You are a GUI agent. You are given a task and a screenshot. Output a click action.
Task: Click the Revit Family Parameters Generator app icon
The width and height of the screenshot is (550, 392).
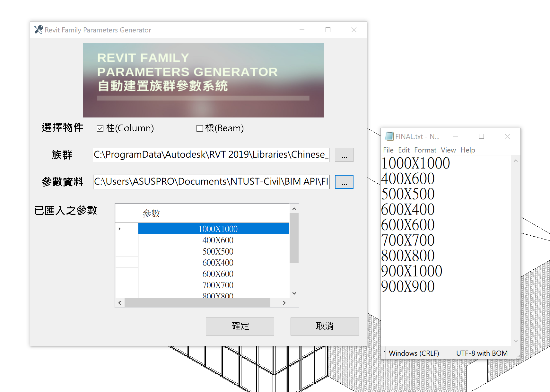pos(39,30)
